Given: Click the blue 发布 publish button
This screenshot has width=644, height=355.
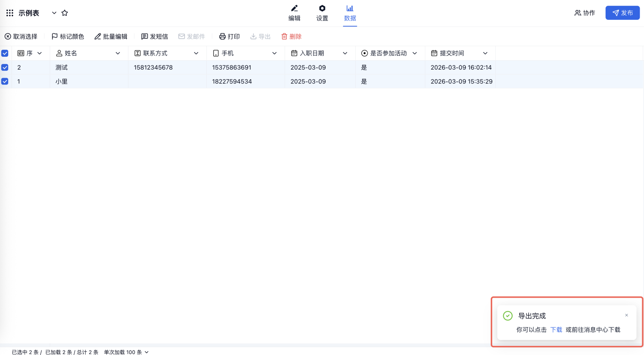Looking at the screenshot, I should (622, 13).
